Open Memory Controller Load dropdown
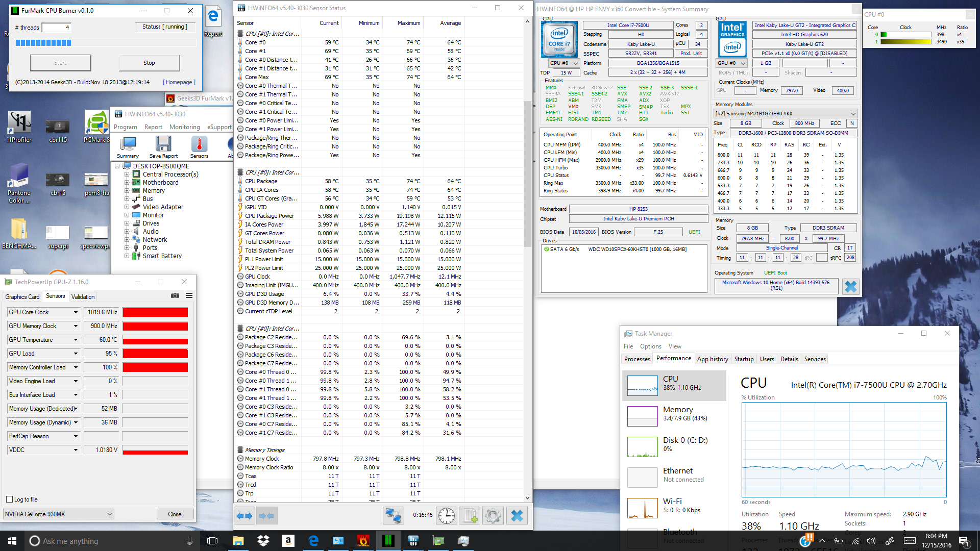 point(76,367)
